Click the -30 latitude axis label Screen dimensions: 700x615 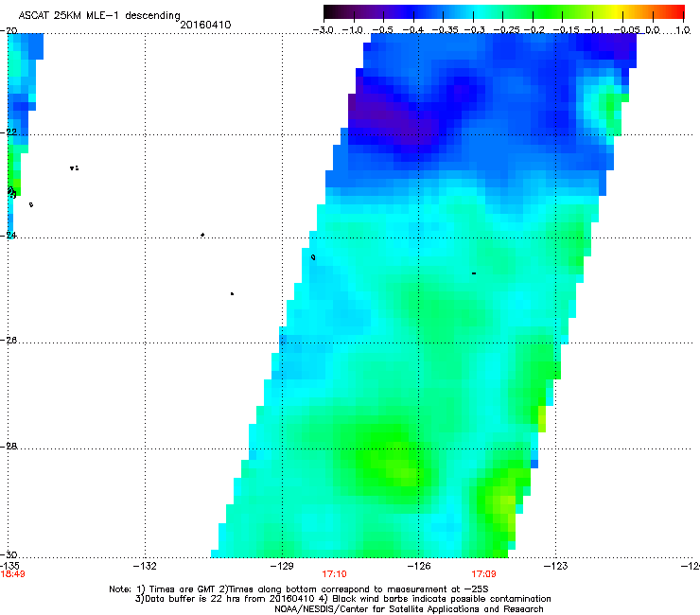pos(9,554)
